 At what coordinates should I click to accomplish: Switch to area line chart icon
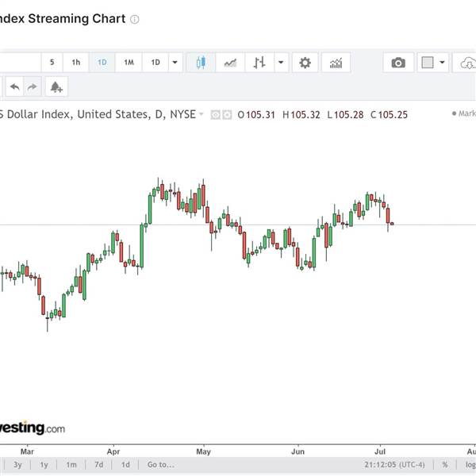[x=230, y=63]
